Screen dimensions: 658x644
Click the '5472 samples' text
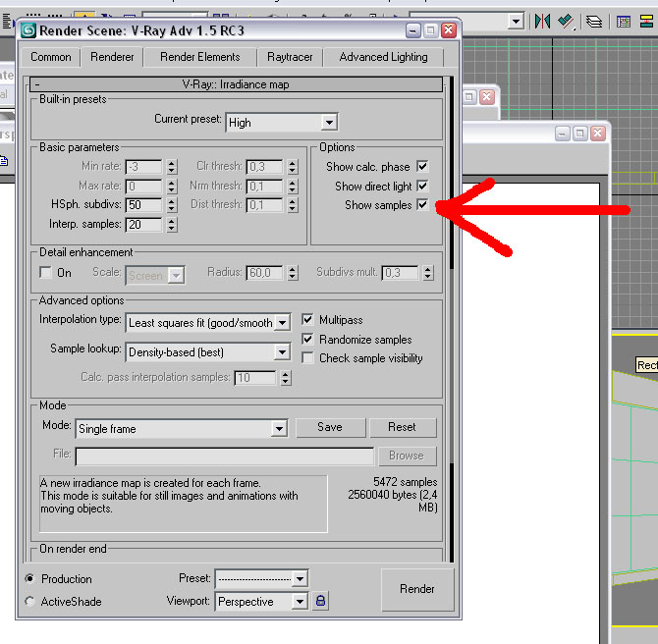[405, 482]
